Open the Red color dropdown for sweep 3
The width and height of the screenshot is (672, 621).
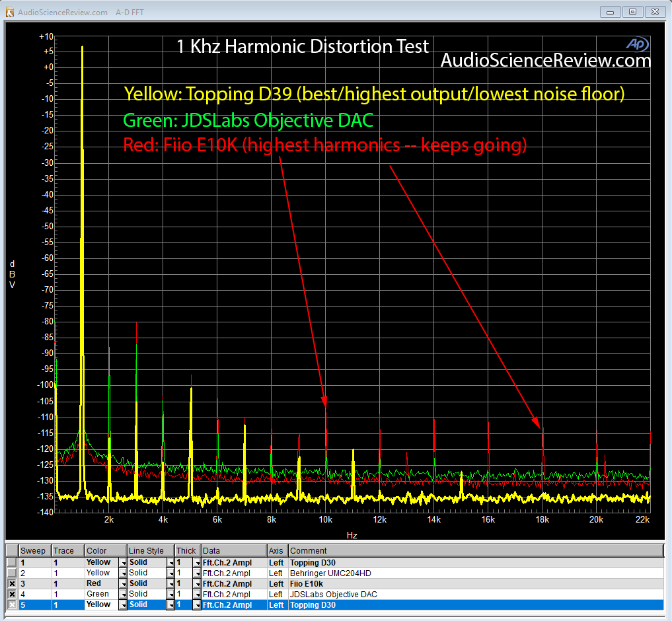point(123,584)
